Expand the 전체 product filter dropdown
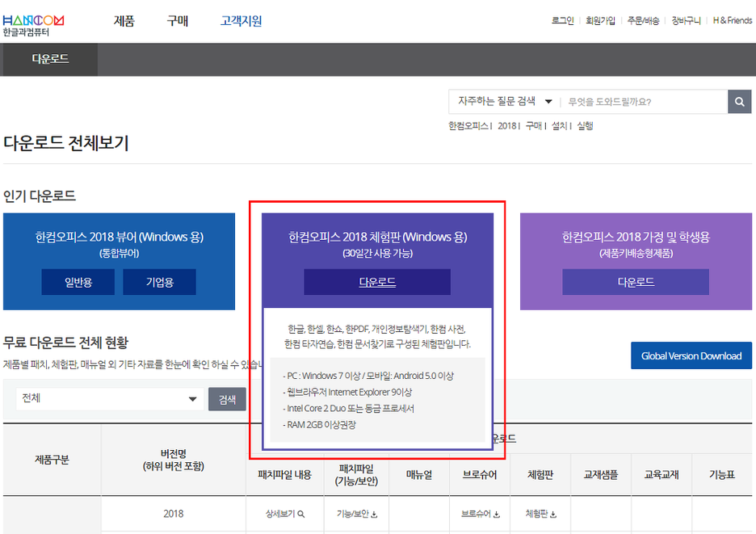Screen dimensions: 756x534 pyautogui.click(x=110, y=398)
